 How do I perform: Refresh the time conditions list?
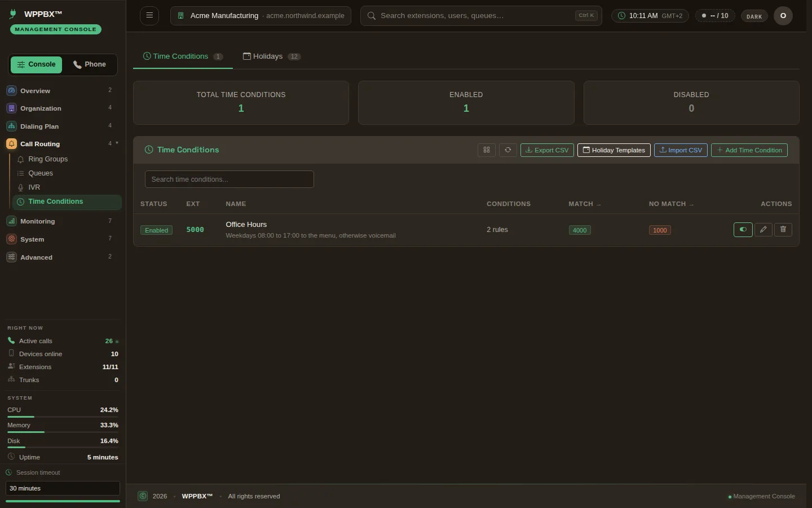[x=508, y=150]
